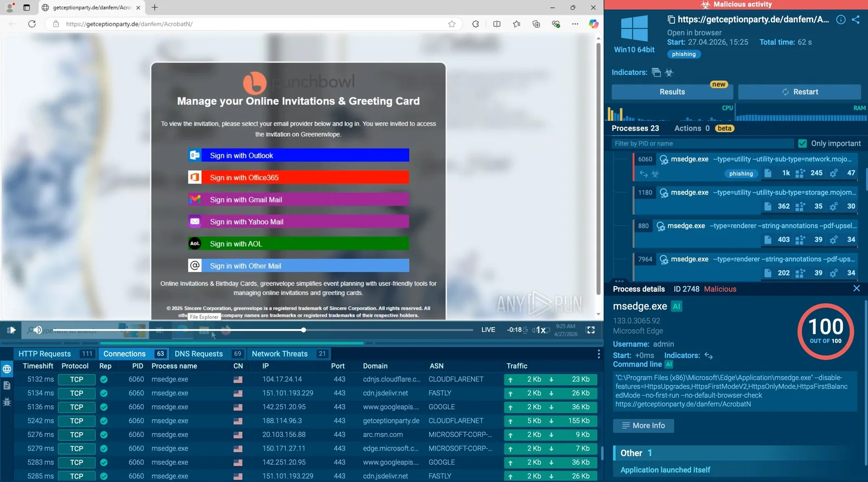The image size is (868, 482).
Task: Click the Results button
Action: click(x=672, y=92)
